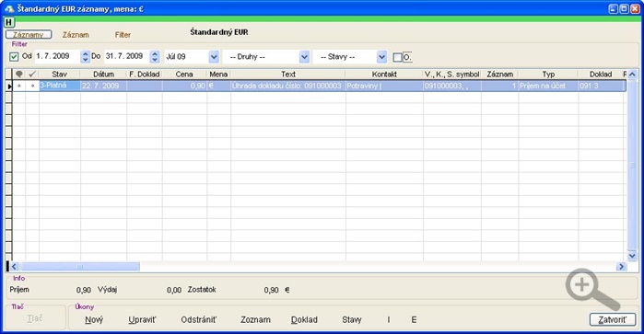644x334 pixels.
Task: Switch to the Filter tab
Action: [123, 35]
